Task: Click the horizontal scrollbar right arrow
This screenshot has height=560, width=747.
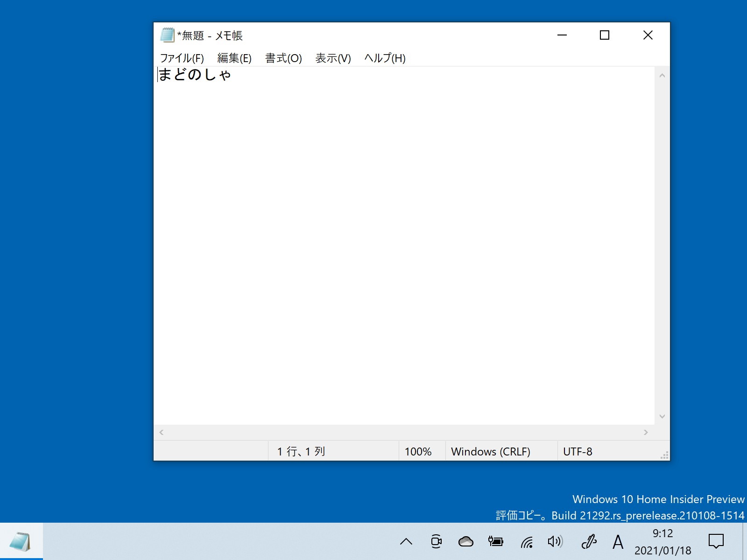Action: coord(646,432)
